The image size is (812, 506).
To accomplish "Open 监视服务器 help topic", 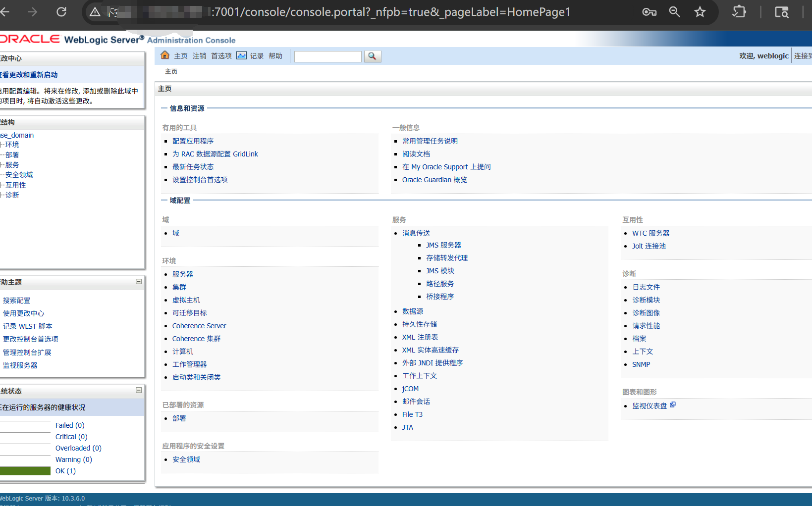I will click(x=20, y=365).
